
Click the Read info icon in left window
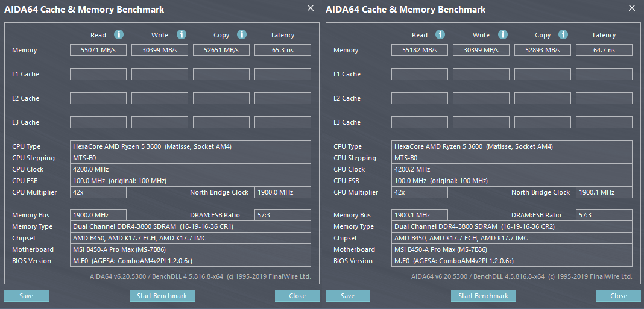pos(119,35)
